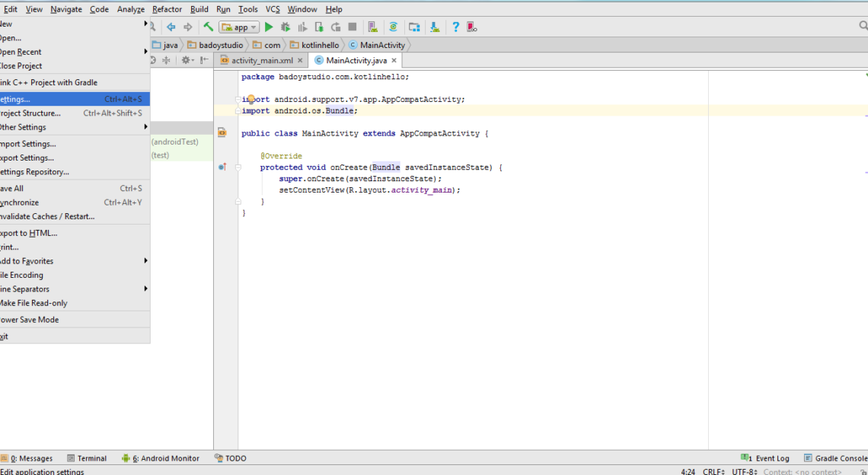
Task: Click the blue Help question mark icon
Action: click(455, 27)
